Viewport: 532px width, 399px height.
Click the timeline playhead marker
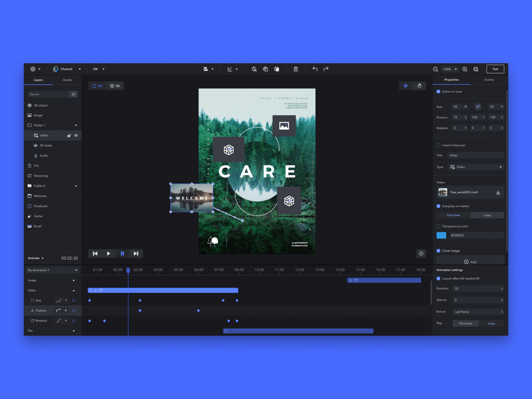coord(128,271)
